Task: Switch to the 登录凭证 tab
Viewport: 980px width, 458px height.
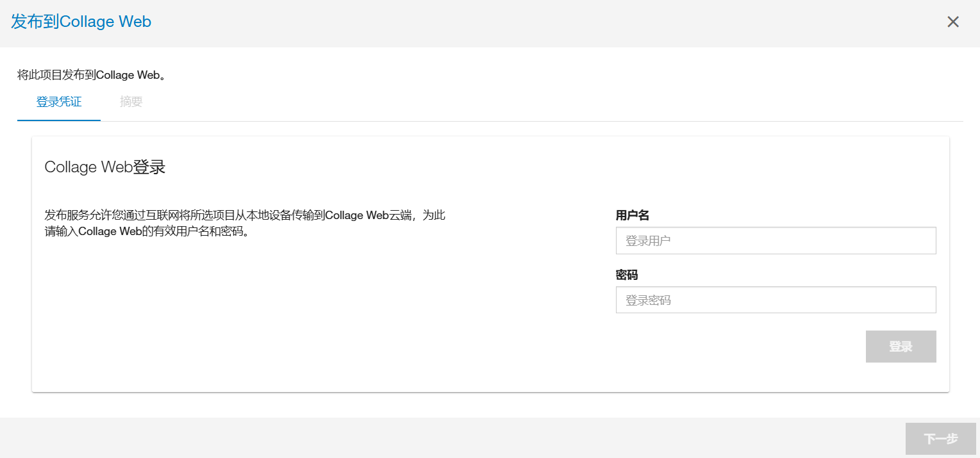Action: pos(59,102)
